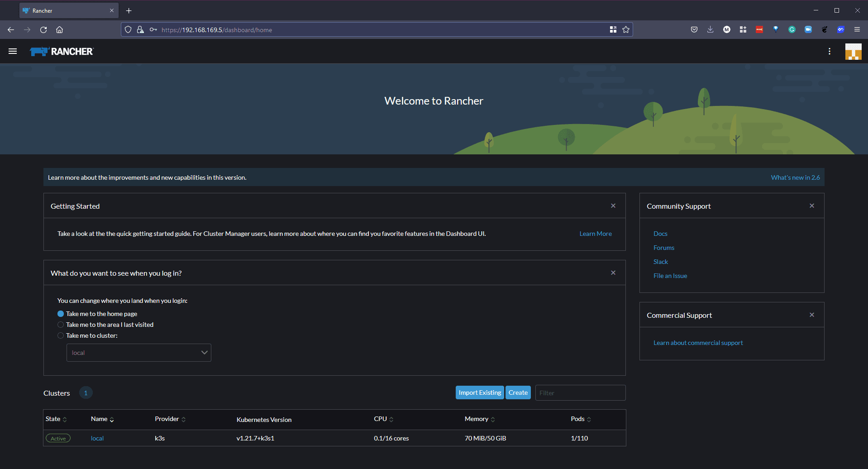Click the Rancher logo
The width and height of the screenshot is (868, 469).
62,52
